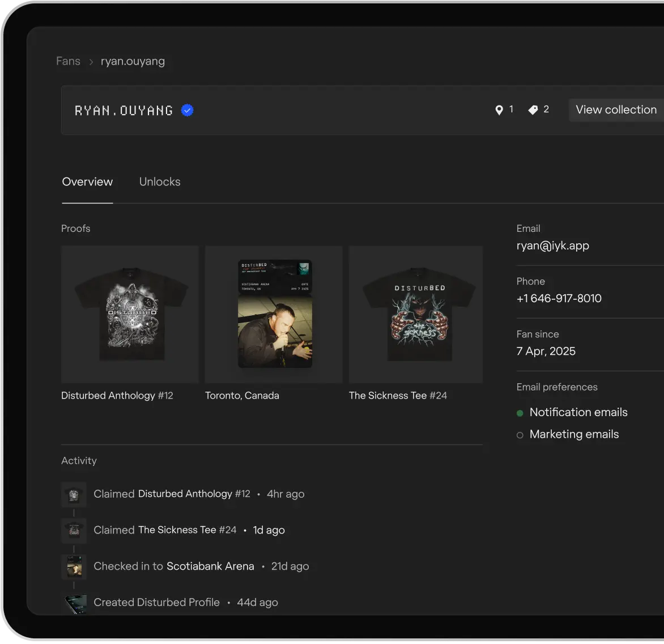
Task: Click the blue verified badge beside RYAN.OUYANG
Action: tap(187, 111)
